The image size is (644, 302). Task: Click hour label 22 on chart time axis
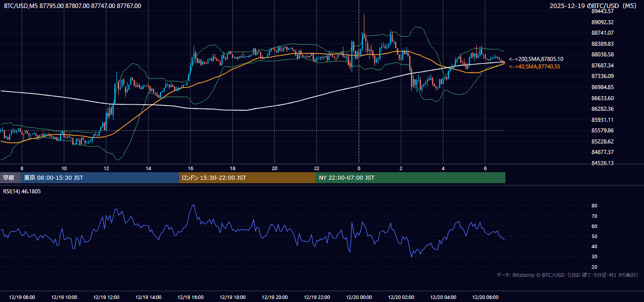(x=316, y=168)
